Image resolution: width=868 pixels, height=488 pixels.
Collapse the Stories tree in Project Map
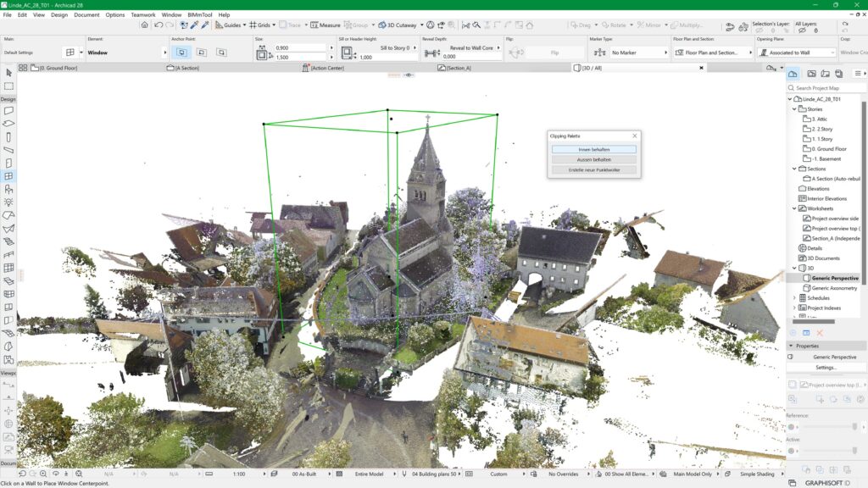(x=795, y=108)
